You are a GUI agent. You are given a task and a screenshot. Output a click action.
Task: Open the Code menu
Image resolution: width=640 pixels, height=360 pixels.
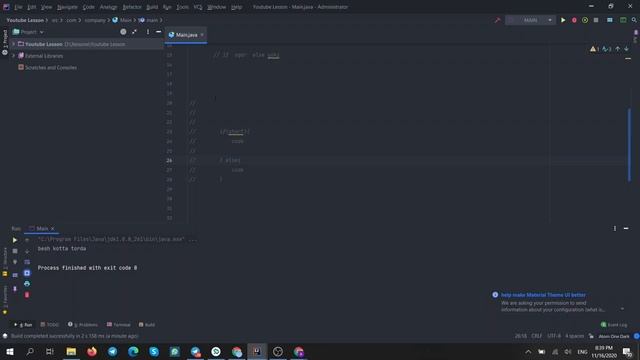(x=89, y=7)
